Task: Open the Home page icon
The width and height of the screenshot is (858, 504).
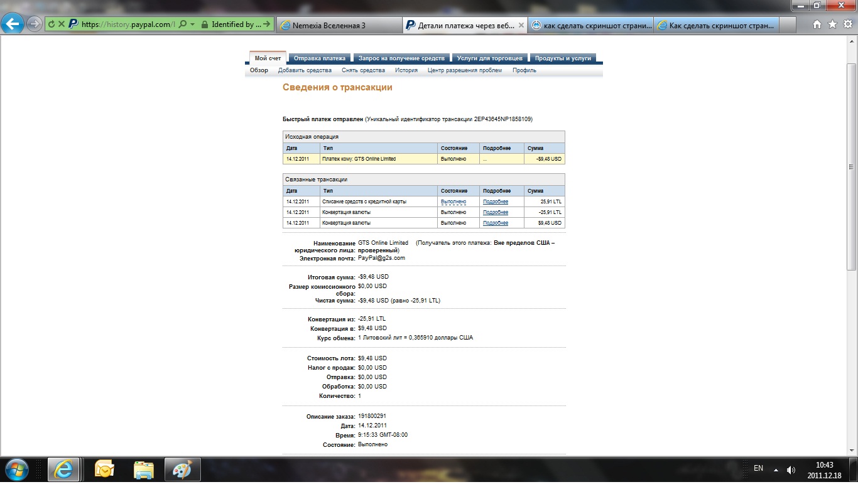Action: point(817,24)
